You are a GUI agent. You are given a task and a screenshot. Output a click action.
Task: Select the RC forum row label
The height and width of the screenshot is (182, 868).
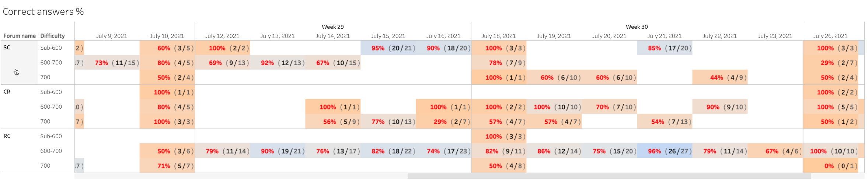point(7,136)
